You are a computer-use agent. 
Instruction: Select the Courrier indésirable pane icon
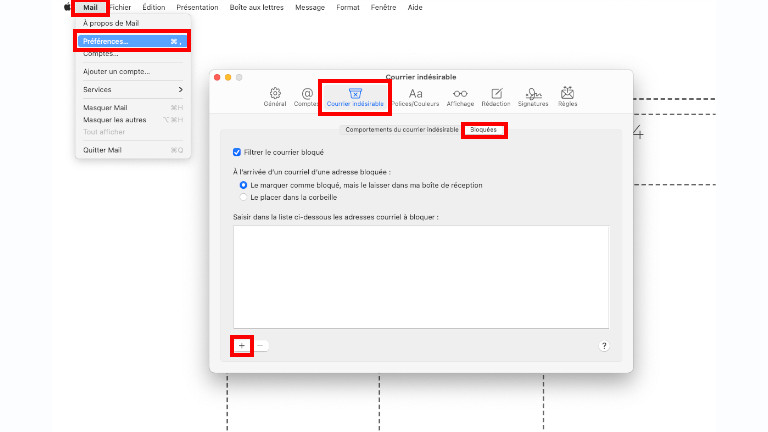(x=355, y=97)
